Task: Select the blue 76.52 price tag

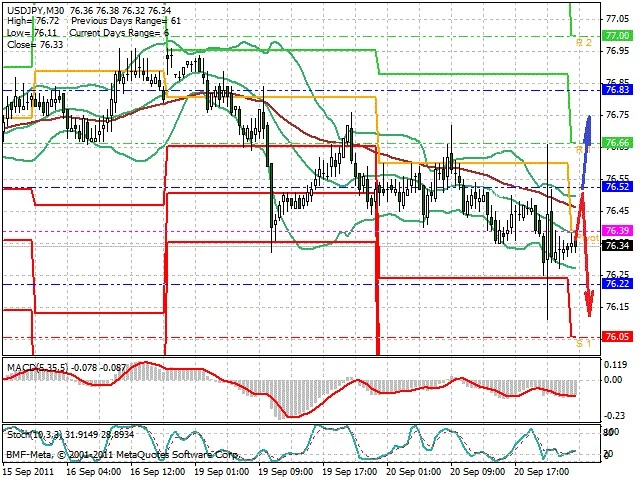Action: coord(618,187)
